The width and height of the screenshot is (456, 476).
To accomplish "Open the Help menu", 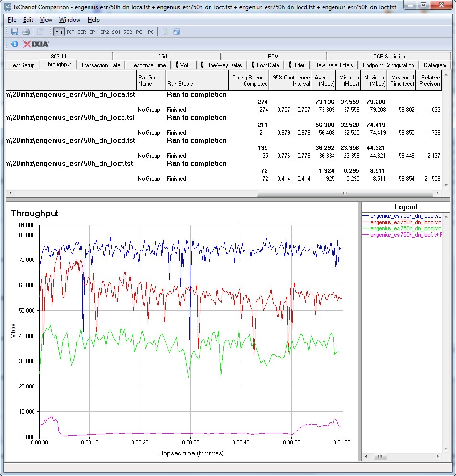I will click(93, 20).
